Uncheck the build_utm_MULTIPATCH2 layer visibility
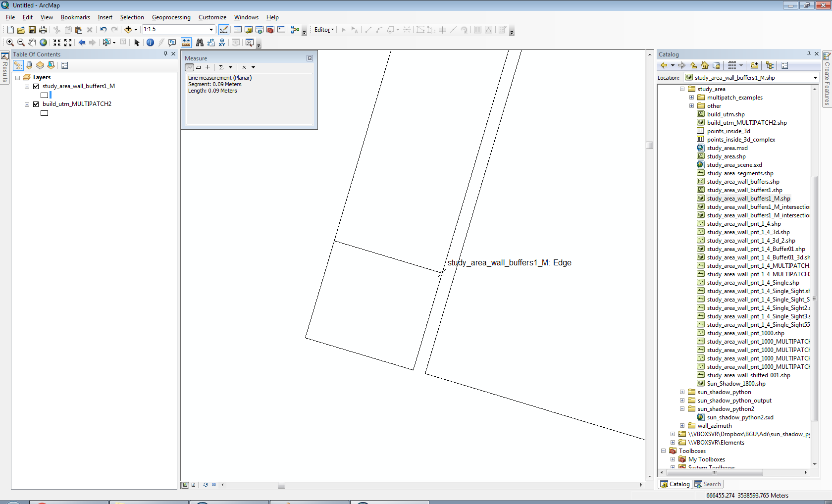832x504 pixels. pos(36,104)
